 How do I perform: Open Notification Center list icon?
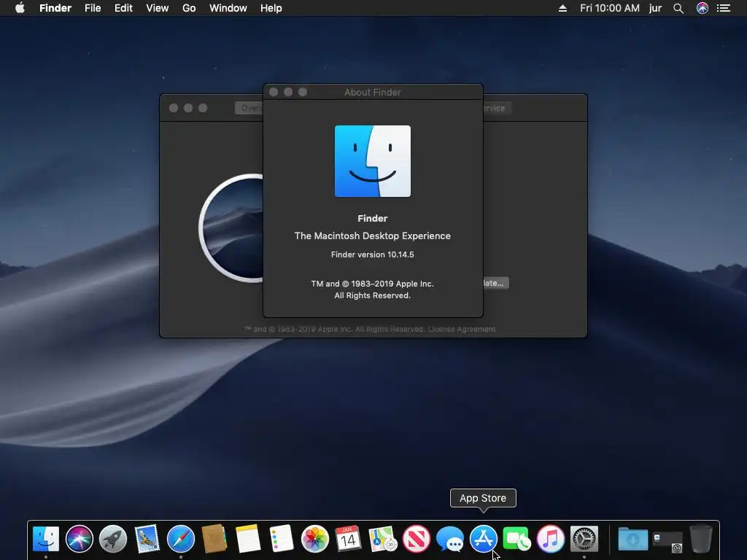click(x=724, y=8)
